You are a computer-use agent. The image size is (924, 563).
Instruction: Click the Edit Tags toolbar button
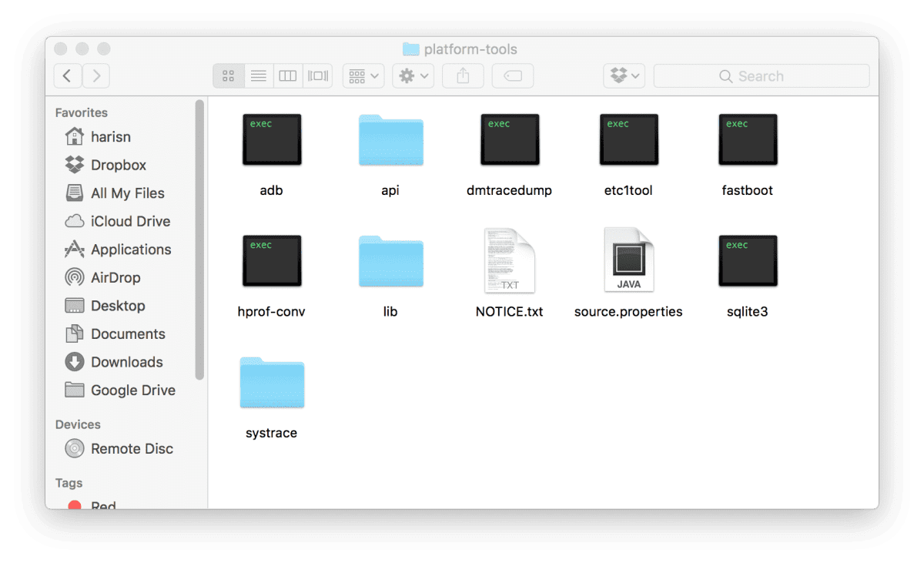(x=513, y=75)
